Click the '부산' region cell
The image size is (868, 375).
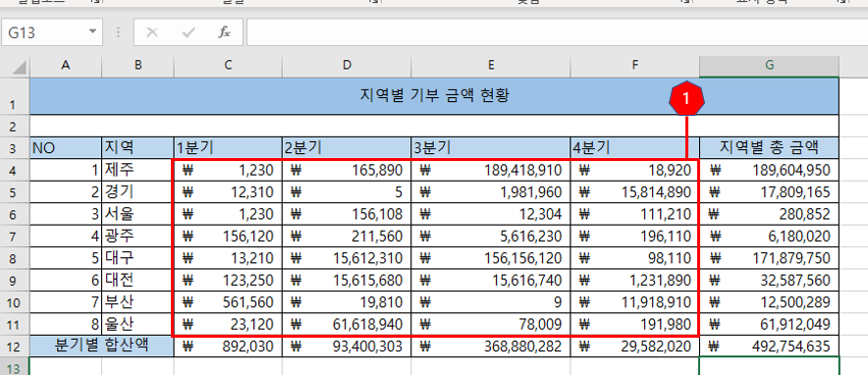(137, 302)
